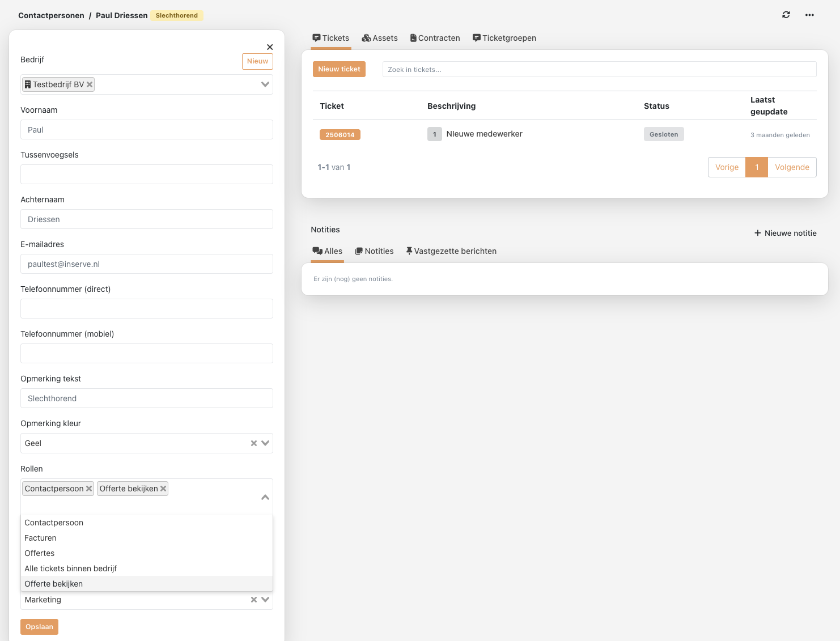Open the Contracten tab
The width and height of the screenshot is (840, 641).
[435, 38]
